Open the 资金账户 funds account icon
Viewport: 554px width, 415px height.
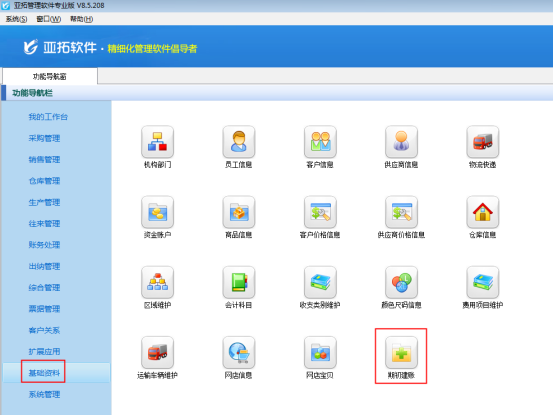point(158,212)
